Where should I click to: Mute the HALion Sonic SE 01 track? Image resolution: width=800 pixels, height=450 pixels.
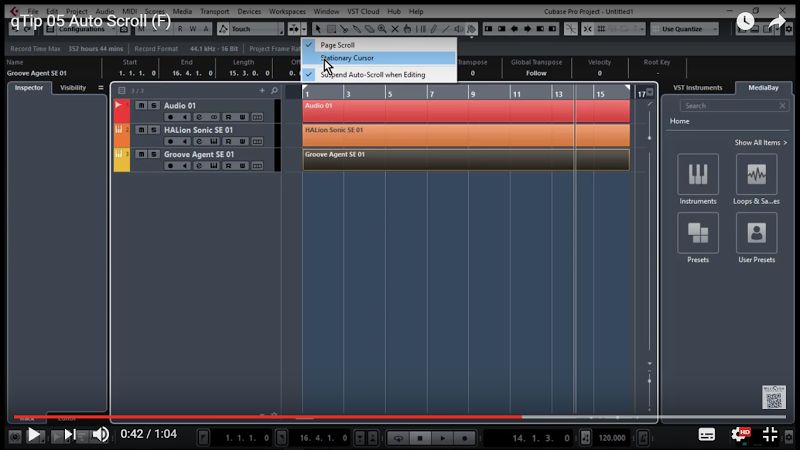pos(141,130)
